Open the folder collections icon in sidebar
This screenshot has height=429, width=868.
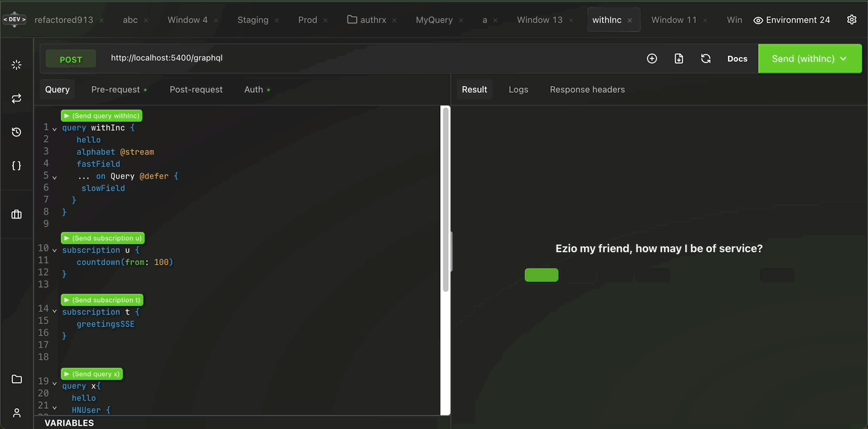click(x=17, y=379)
